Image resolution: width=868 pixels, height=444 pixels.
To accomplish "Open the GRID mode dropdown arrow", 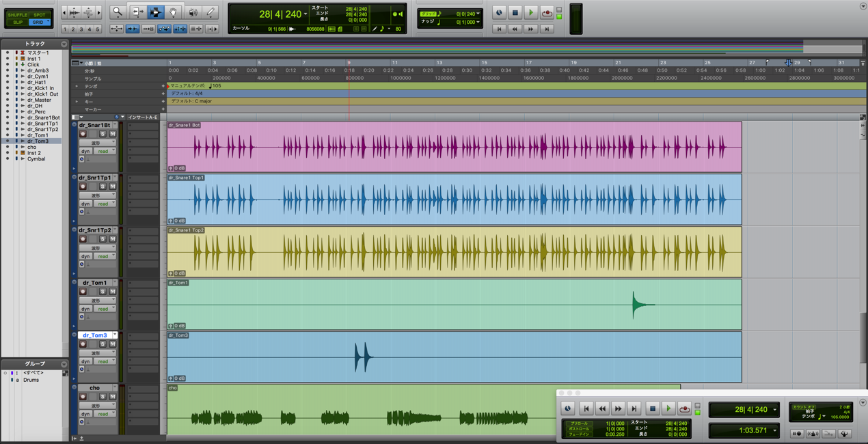I will pos(48,22).
